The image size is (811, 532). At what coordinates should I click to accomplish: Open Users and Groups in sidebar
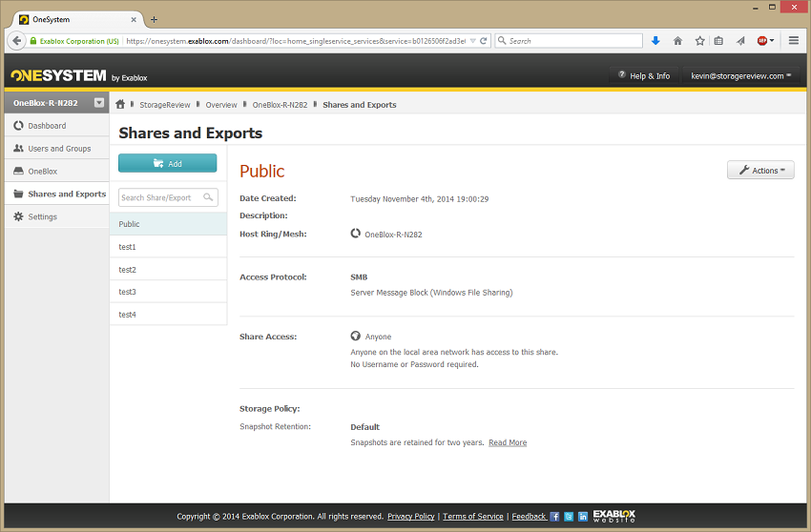click(57, 148)
